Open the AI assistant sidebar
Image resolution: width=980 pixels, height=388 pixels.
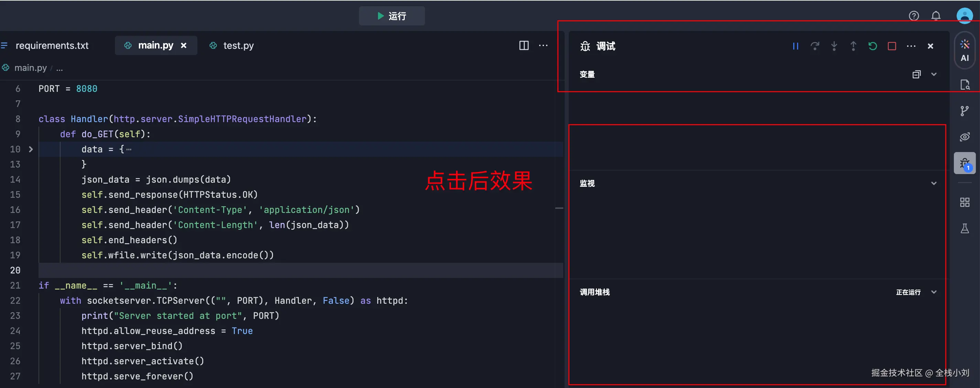tap(965, 50)
